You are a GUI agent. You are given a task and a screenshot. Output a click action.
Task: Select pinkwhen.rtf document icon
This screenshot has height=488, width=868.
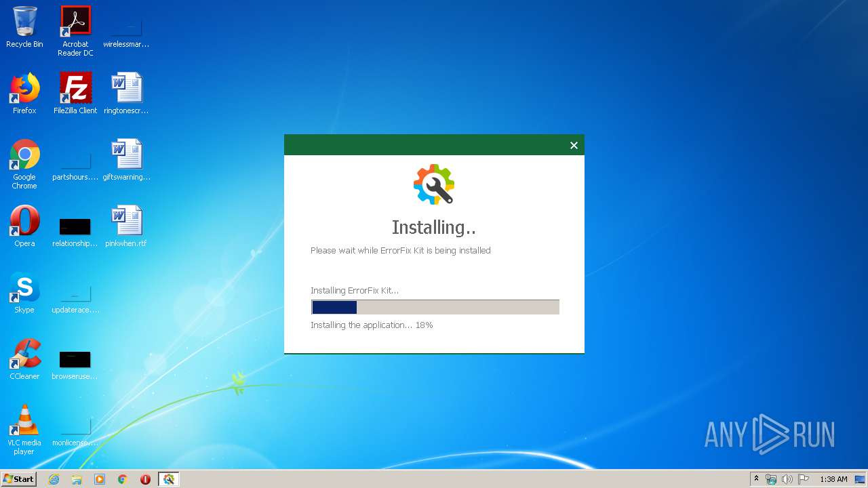tap(126, 226)
